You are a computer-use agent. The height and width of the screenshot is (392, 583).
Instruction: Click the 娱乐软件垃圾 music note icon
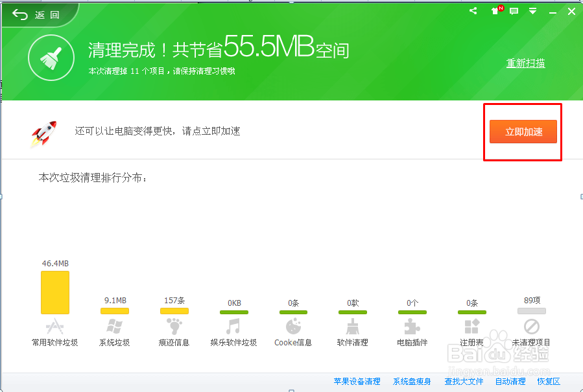pos(233,325)
